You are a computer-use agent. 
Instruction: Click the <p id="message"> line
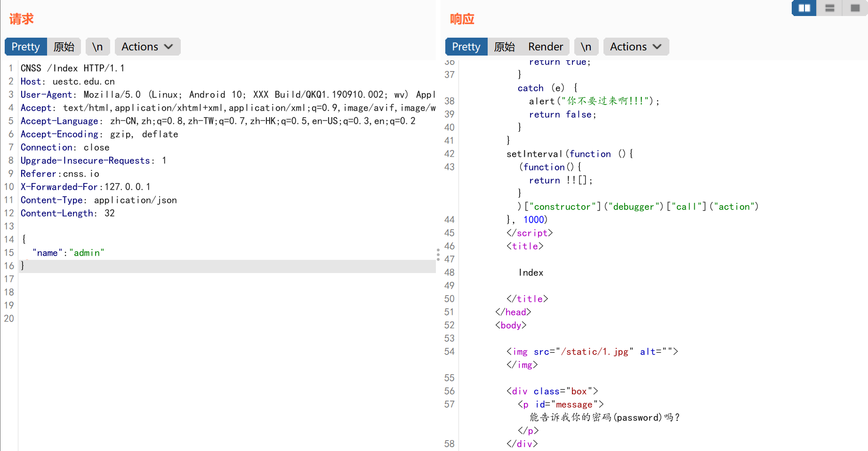pos(561,404)
